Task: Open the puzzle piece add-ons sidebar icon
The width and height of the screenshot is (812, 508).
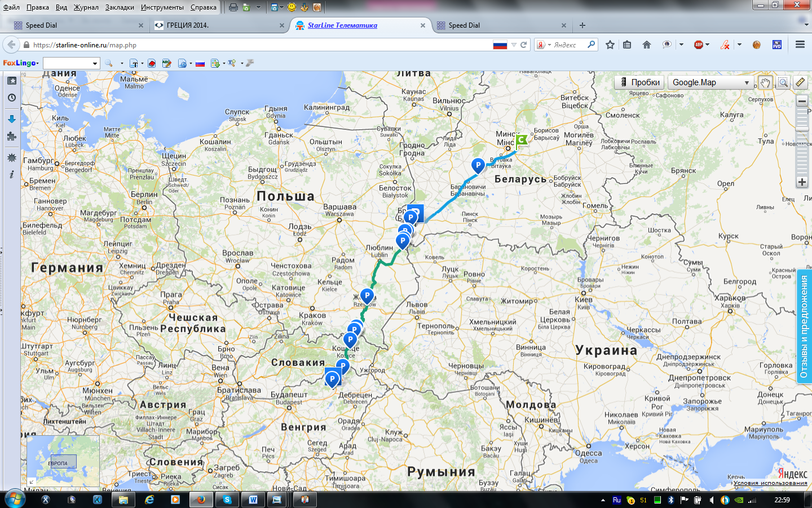Action: point(11,136)
